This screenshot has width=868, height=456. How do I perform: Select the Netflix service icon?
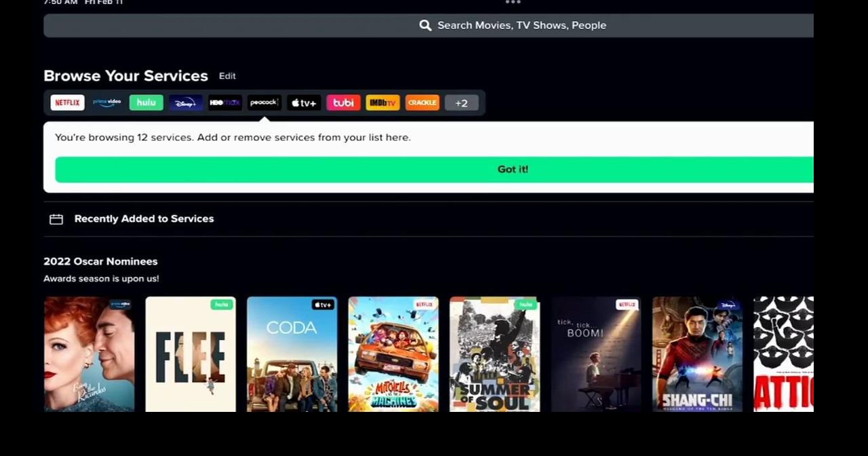67,102
